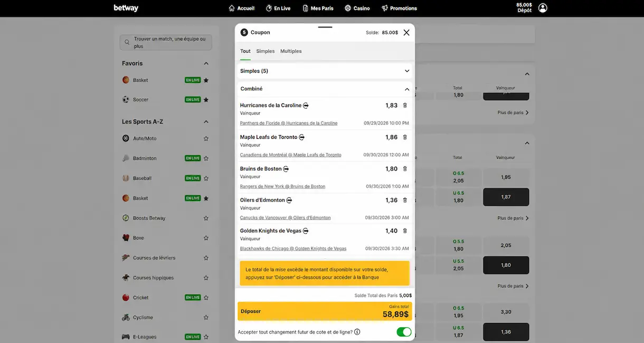Open Boosts Betway section
This screenshot has height=343, width=644.
coord(149,218)
